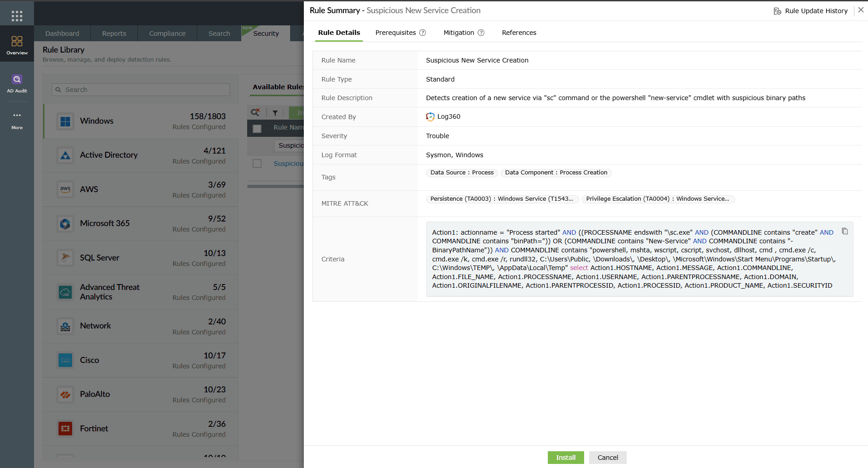
Task: Copy the criteria using the copy icon
Action: point(845,231)
